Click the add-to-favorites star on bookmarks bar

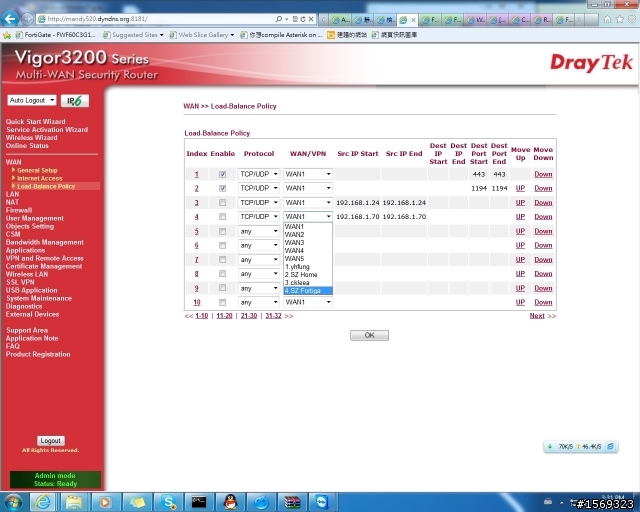pos(7,35)
